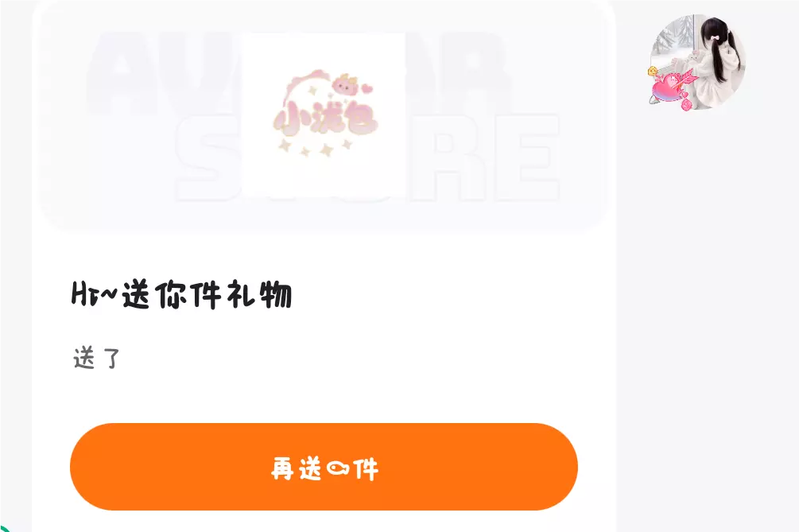Click the faded AVATAR word in banner
Screen dimensions: 799x532
pos(298,72)
